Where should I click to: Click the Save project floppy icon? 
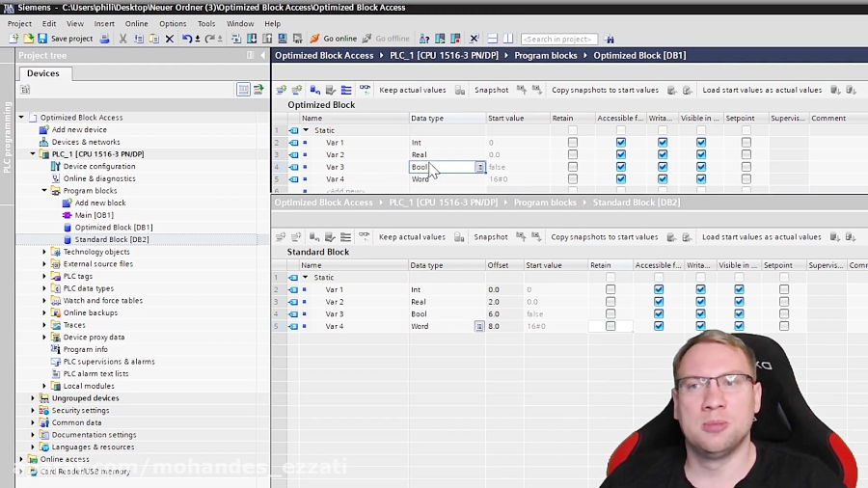[x=43, y=39]
